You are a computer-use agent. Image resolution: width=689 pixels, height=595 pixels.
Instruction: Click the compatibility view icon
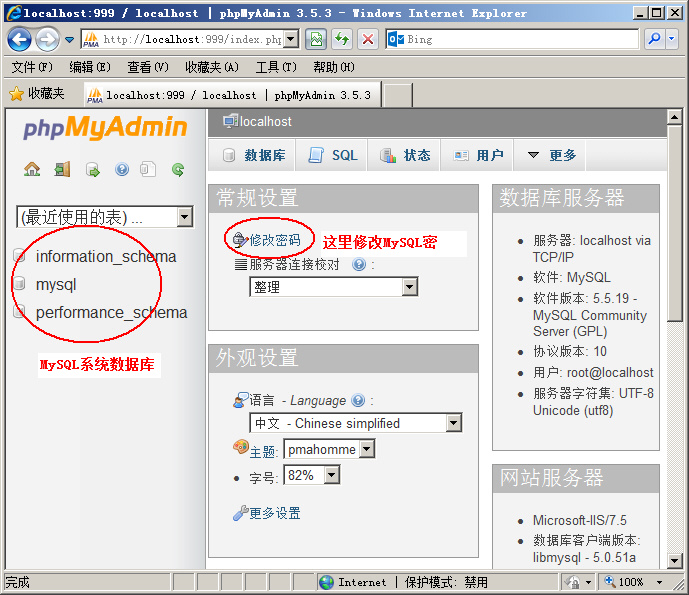point(316,40)
